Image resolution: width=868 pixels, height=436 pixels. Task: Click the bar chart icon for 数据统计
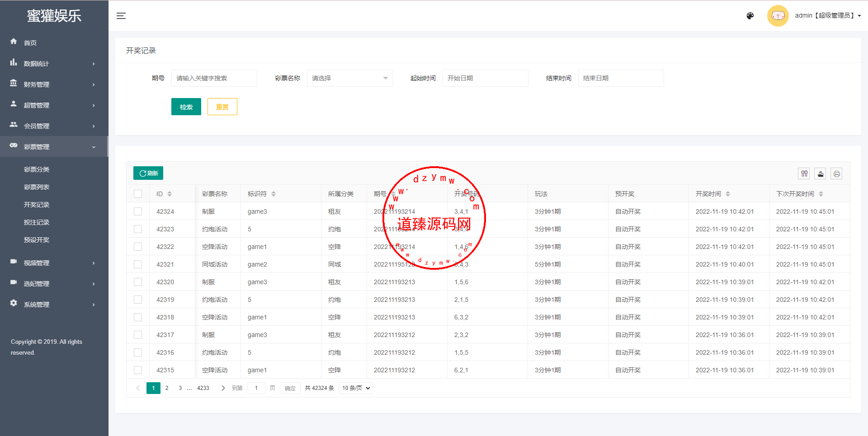coord(14,62)
